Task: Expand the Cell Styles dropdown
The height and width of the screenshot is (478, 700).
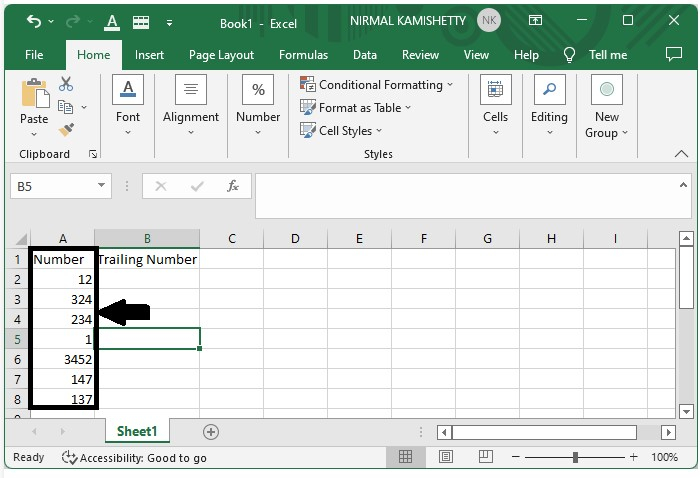Action: 380,131
